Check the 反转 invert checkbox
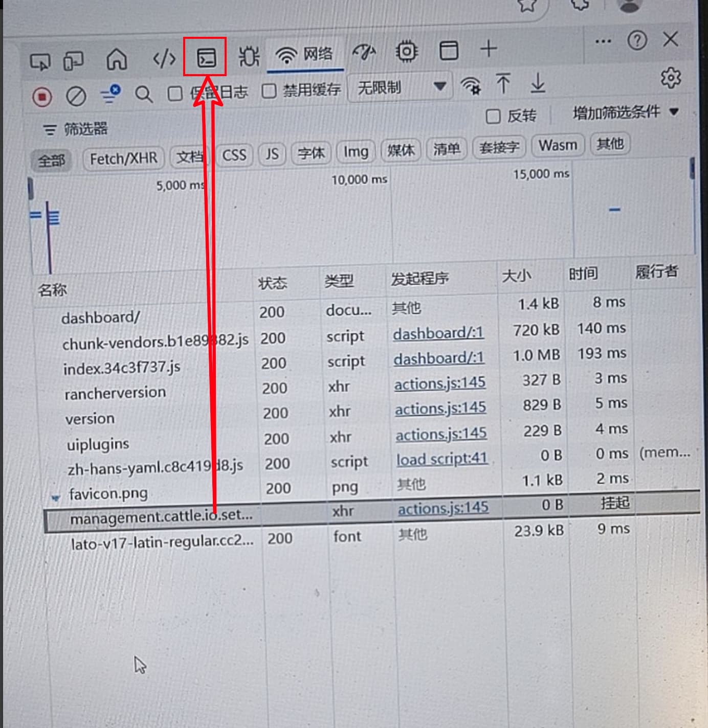This screenshot has width=708, height=728. click(493, 117)
